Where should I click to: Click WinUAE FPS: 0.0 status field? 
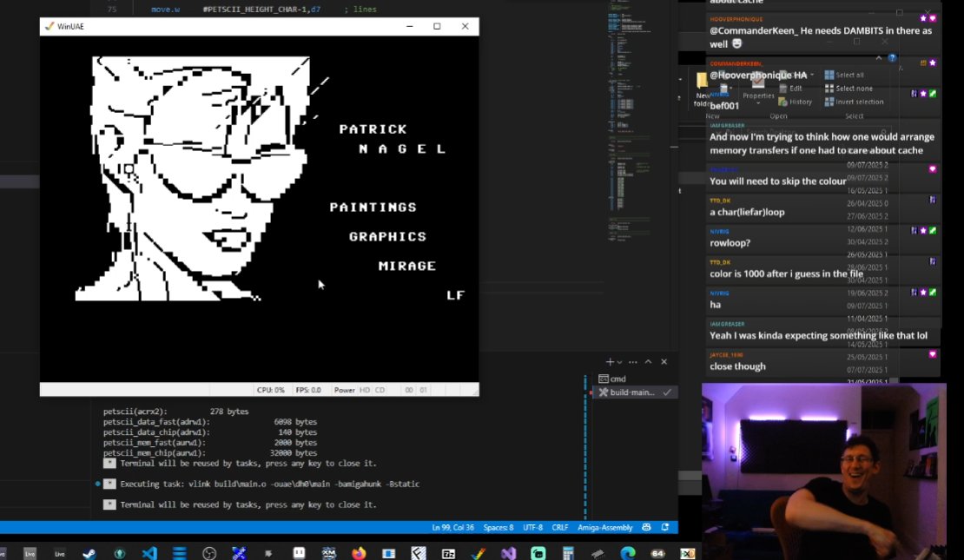(x=308, y=391)
